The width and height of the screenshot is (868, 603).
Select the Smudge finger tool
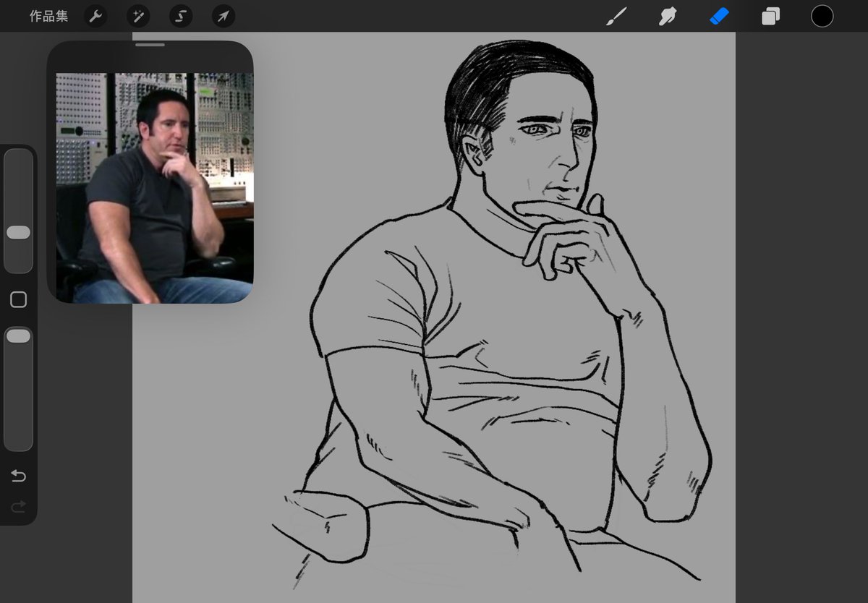(x=667, y=16)
